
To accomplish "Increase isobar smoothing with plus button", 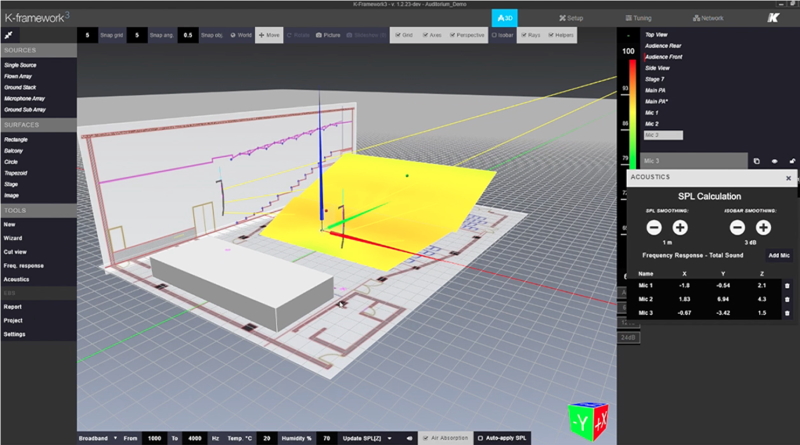I will (x=763, y=229).
